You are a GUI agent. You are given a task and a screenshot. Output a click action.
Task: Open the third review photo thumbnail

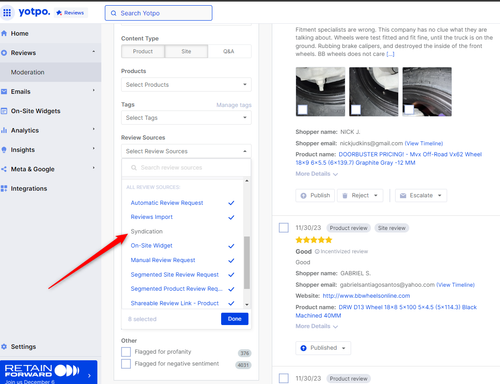coord(427,92)
